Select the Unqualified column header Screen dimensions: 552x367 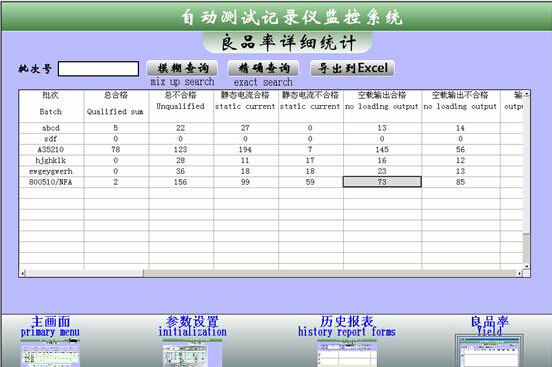coord(181,106)
